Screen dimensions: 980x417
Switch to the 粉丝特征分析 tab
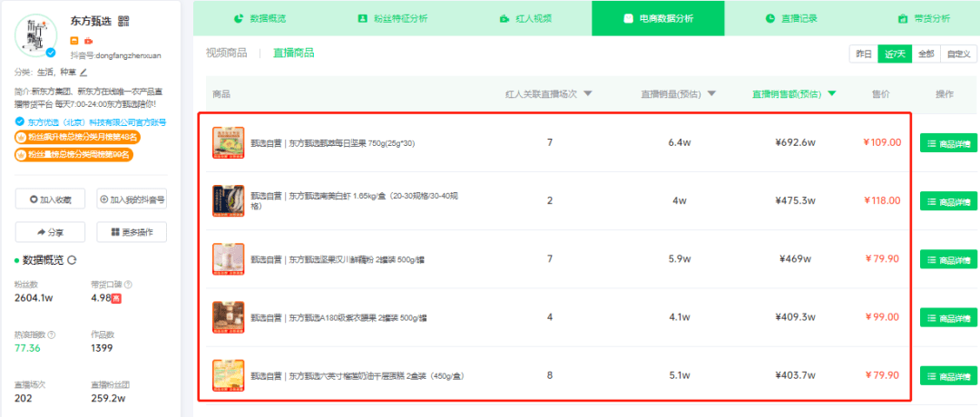point(393,19)
